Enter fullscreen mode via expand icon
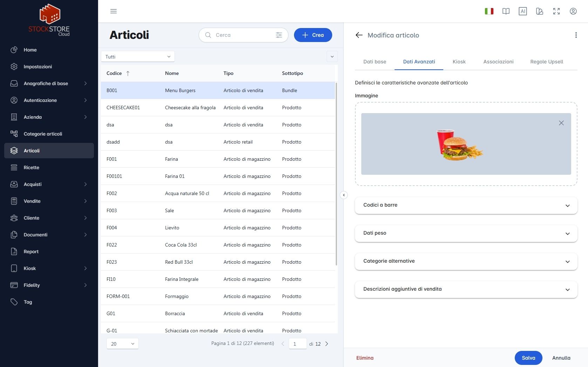 point(556,11)
